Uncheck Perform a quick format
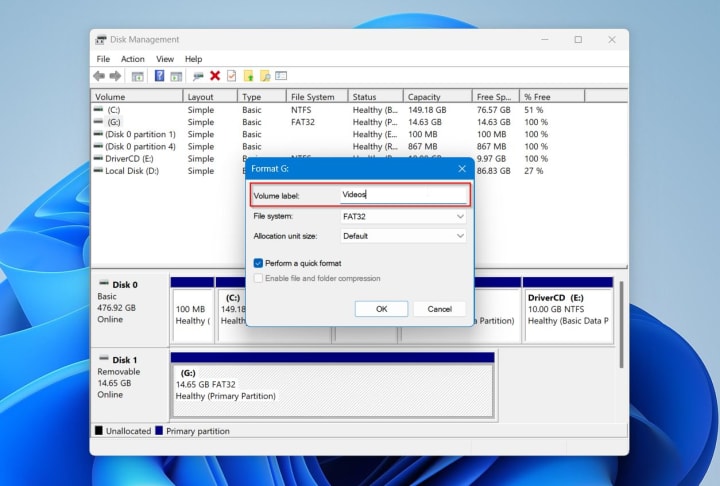Viewport: 720px width, 486px height. (258, 263)
